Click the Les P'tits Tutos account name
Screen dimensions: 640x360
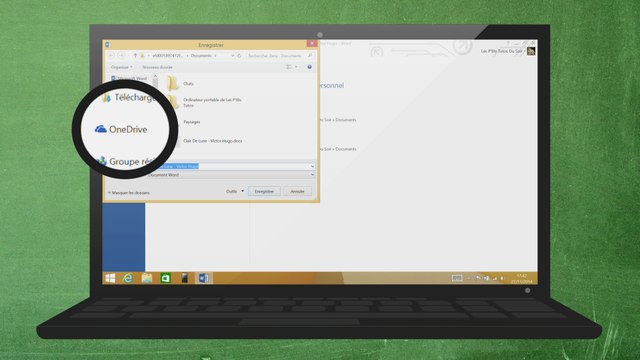pos(502,51)
